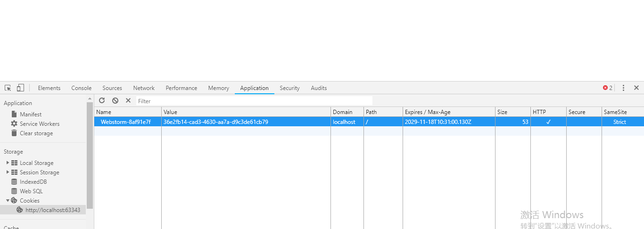This screenshot has height=229, width=644.
Task: Sort cookies by Name column header
Action: point(128,112)
